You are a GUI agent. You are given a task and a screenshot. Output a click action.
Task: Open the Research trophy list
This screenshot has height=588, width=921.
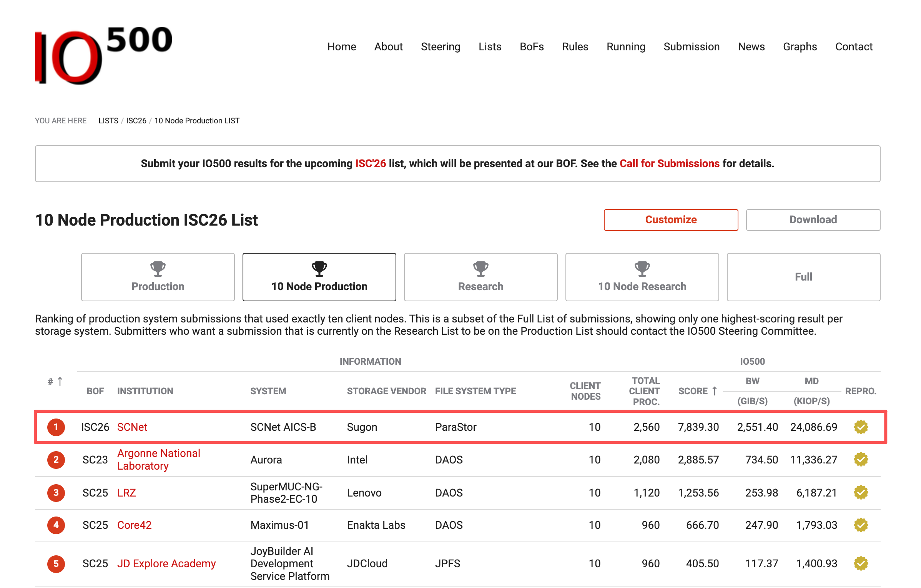coord(480,277)
